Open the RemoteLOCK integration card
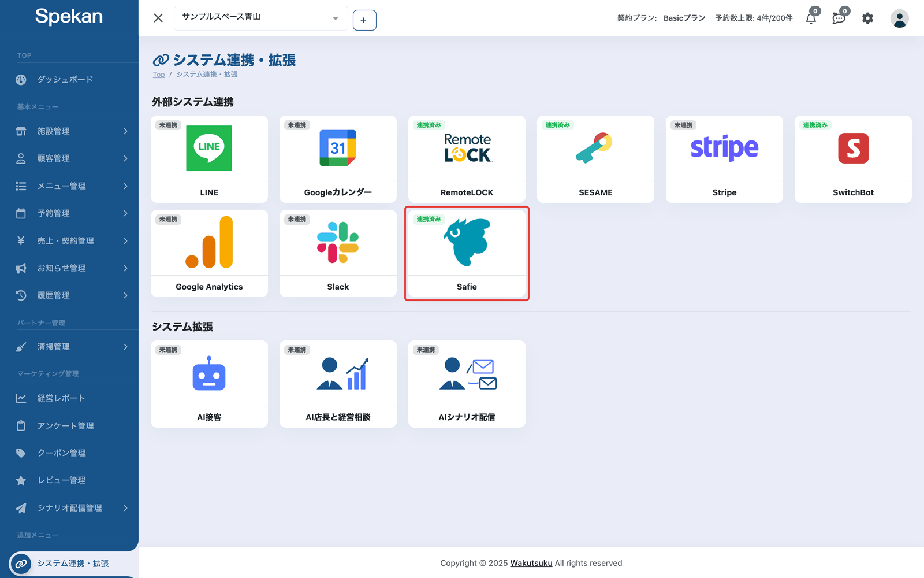This screenshot has height=578, width=924. [x=467, y=159]
